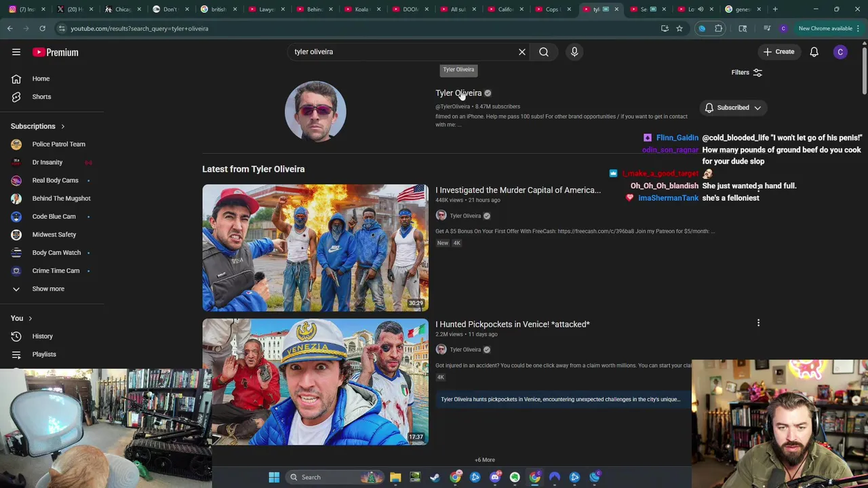Clear the search query with X icon

pos(522,52)
